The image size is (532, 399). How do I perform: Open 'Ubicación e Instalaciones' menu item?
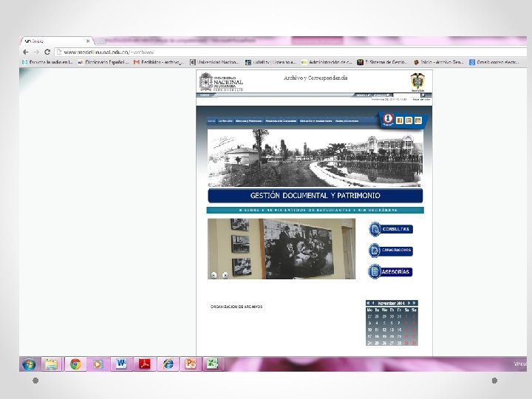[316, 120]
